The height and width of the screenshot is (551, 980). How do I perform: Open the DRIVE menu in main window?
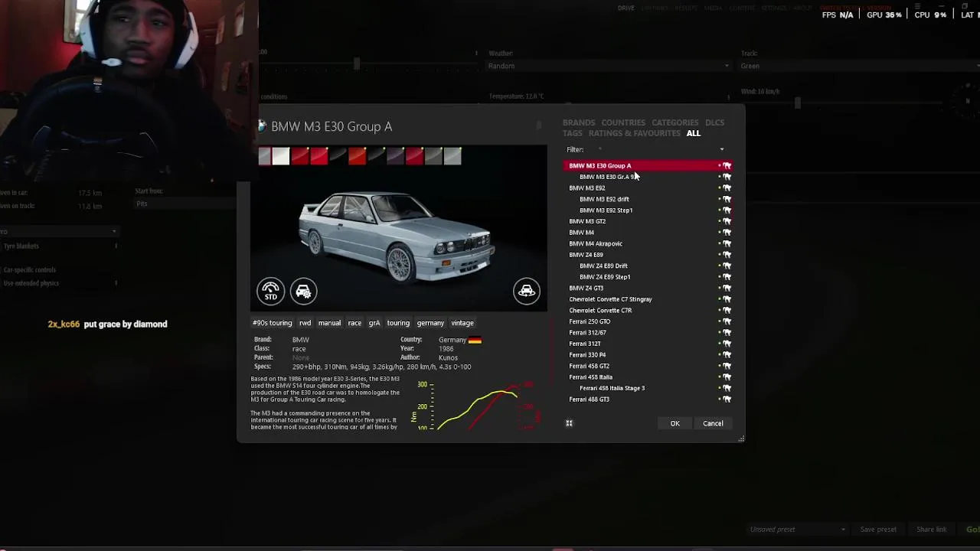626,8
